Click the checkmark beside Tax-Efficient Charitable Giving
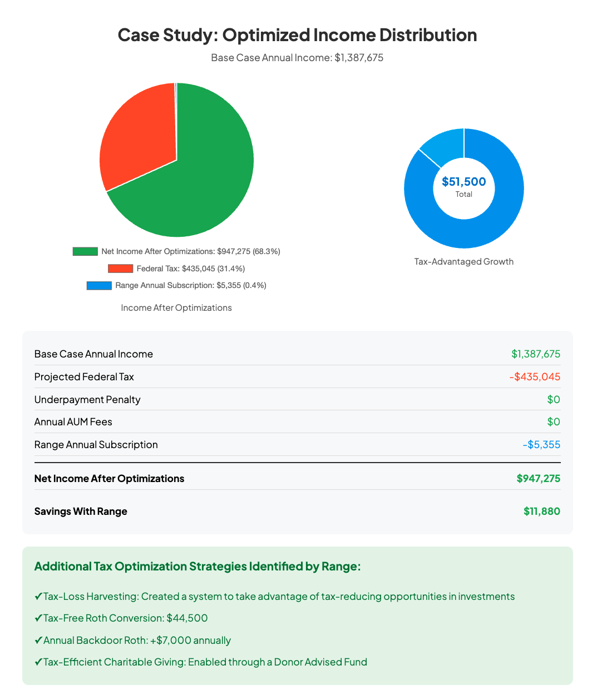Image resolution: width=597 pixels, height=700 pixels. click(38, 662)
